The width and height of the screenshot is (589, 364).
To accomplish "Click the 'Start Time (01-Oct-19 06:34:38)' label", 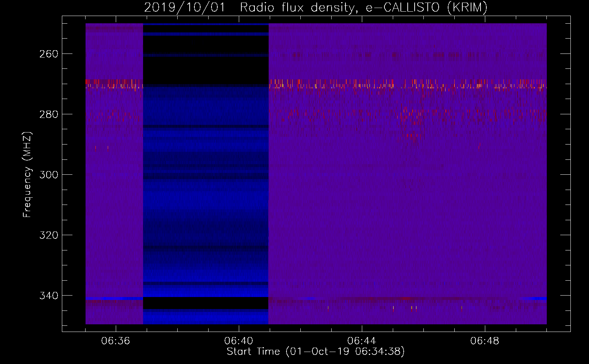I will [316, 352].
